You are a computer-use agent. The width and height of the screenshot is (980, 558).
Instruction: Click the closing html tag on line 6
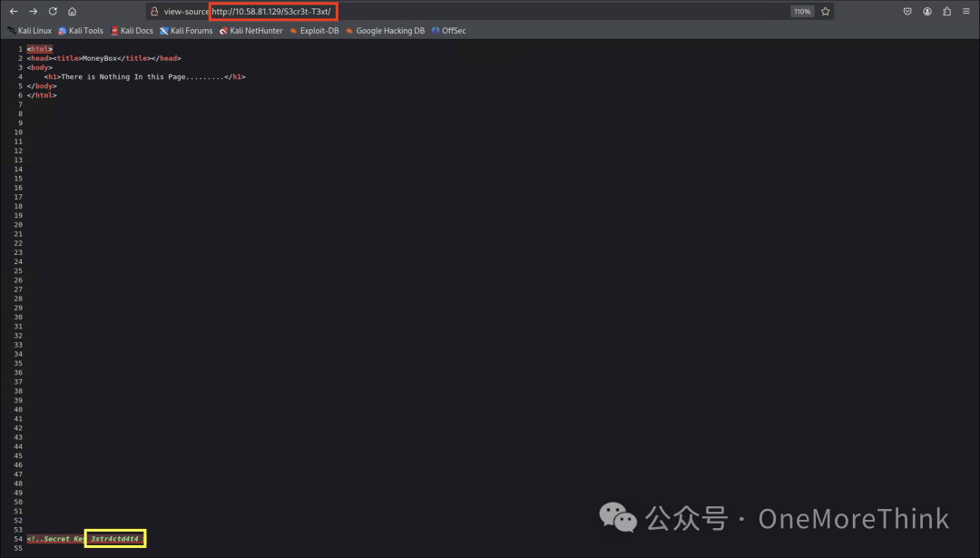click(x=42, y=95)
